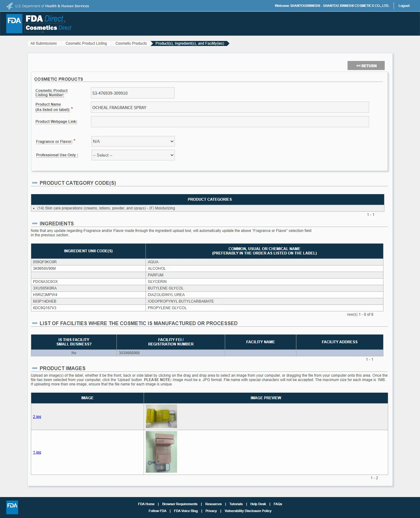Go to All Submissions breadcrumb

coord(44,43)
